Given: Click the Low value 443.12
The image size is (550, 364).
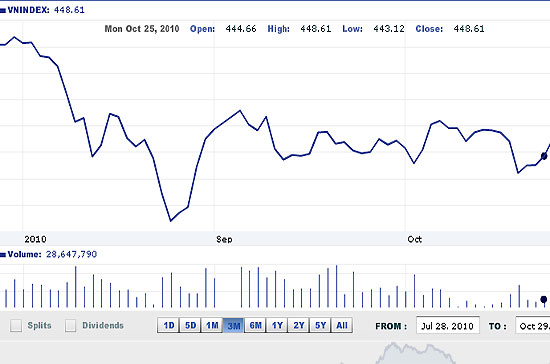Looking at the screenshot, I should [x=389, y=29].
